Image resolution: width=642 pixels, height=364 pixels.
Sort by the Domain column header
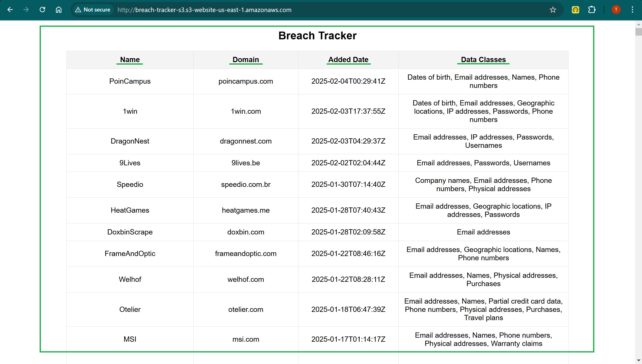pyautogui.click(x=246, y=60)
